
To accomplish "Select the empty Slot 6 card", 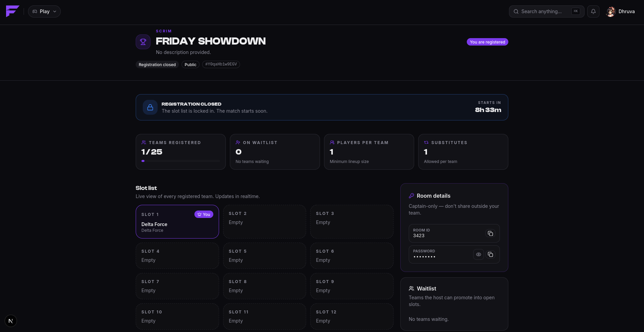I will coord(352,256).
